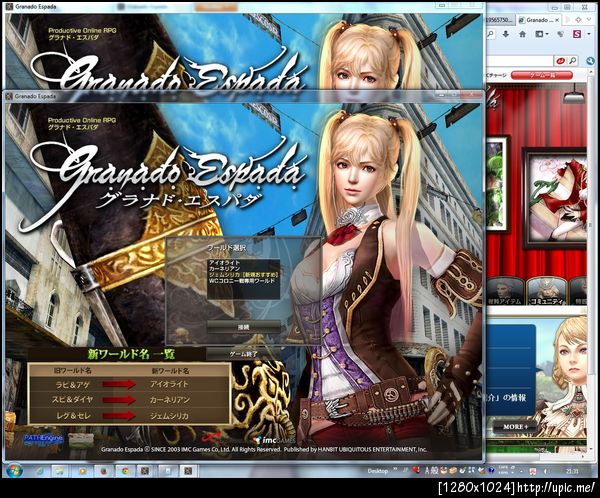The image size is (600, 498).
Task: Switch to first Granado Espada taskbar icon
Action: point(145,471)
